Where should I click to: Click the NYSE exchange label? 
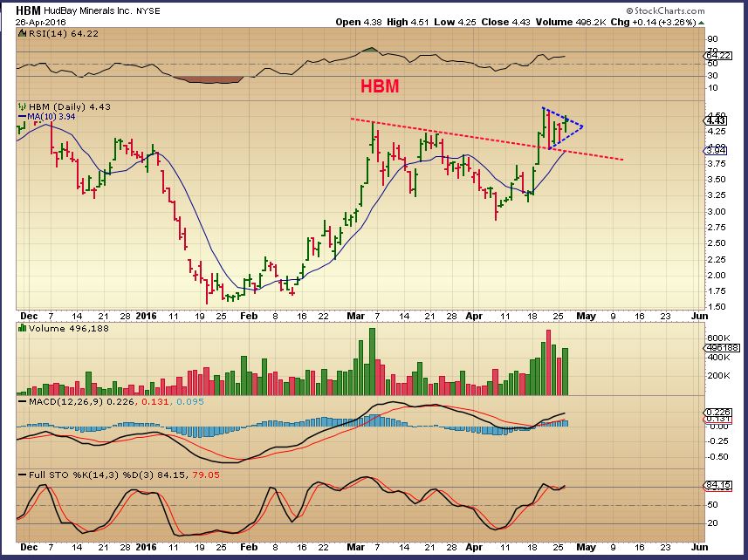[x=148, y=11]
